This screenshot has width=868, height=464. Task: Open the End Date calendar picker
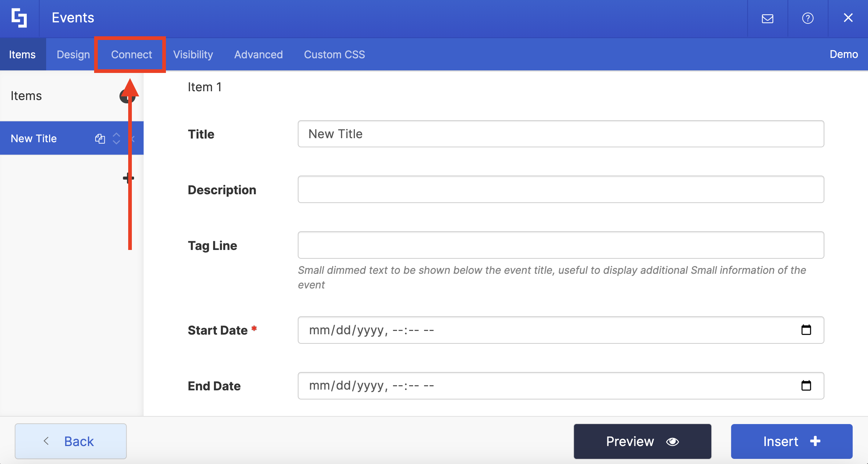pyautogui.click(x=806, y=386)
